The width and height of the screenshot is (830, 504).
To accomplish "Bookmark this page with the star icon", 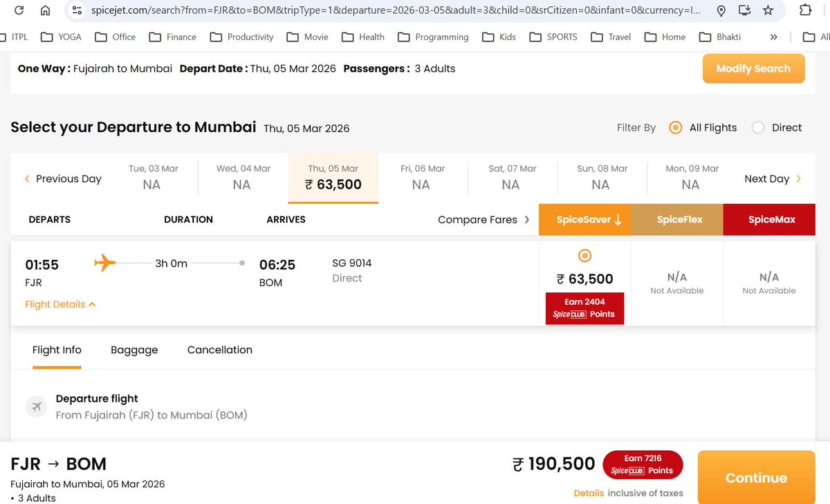I will coord(768,10).
